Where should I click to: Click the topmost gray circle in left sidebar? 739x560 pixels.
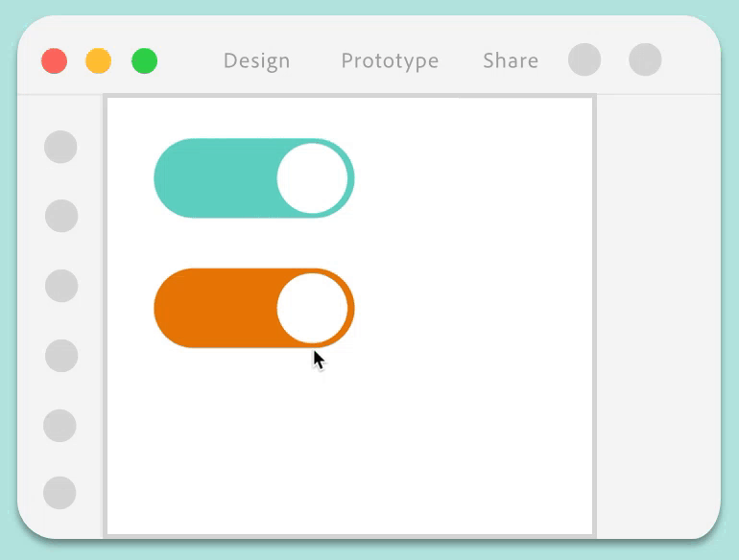(60, 147)
